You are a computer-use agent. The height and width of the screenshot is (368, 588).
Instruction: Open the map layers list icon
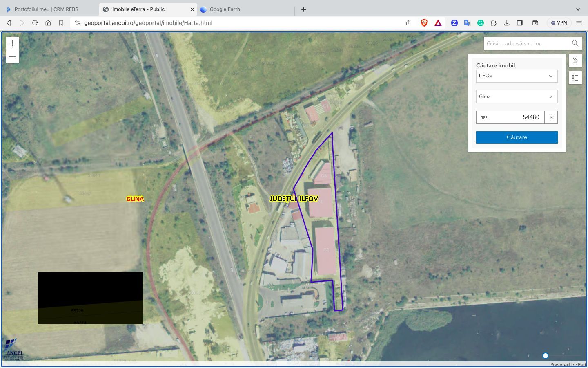coord(575,78)
